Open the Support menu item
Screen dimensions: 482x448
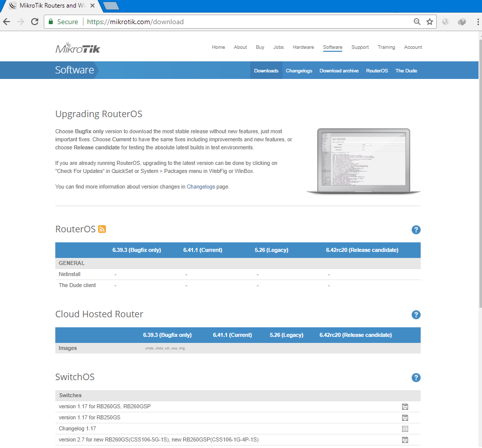360,47
